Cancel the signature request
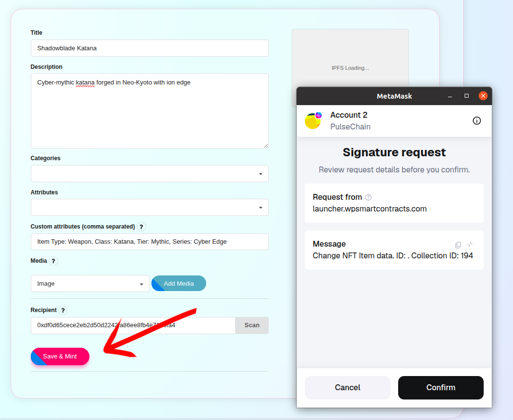 click(347, 387)
